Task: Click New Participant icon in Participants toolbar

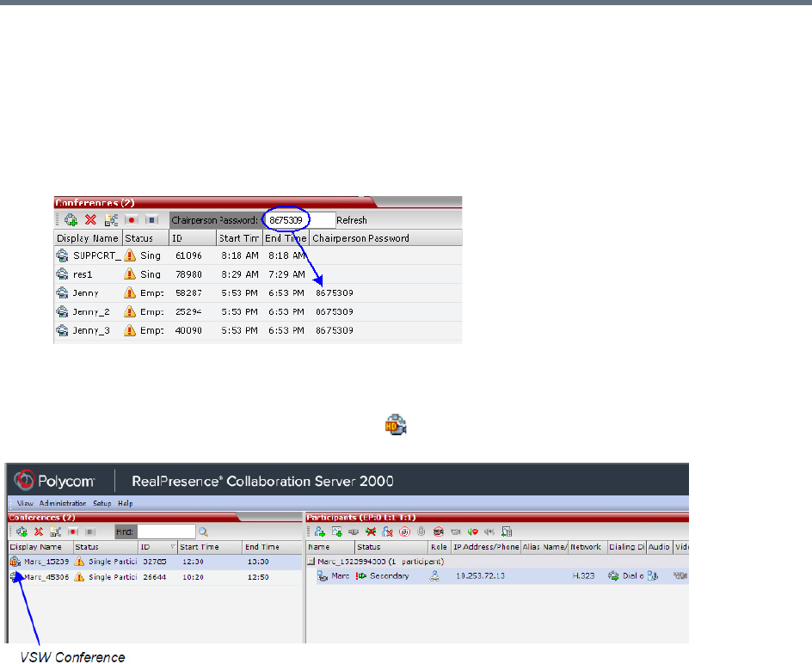Action: click(x=319, y=532)
